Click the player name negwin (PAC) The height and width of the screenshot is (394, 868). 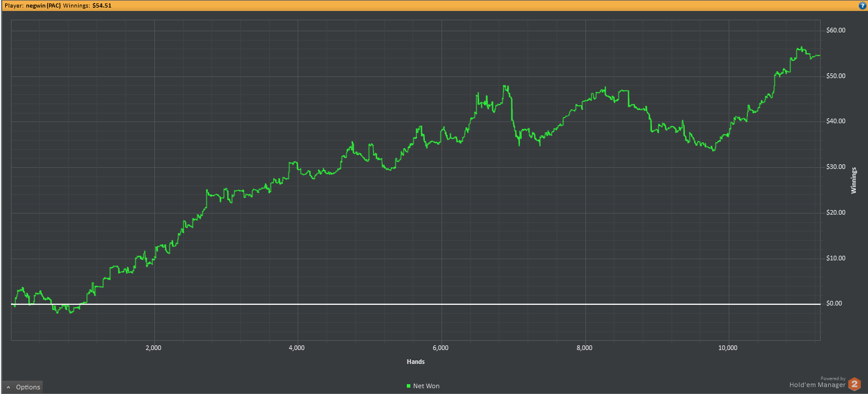click(x=43, y=5)
